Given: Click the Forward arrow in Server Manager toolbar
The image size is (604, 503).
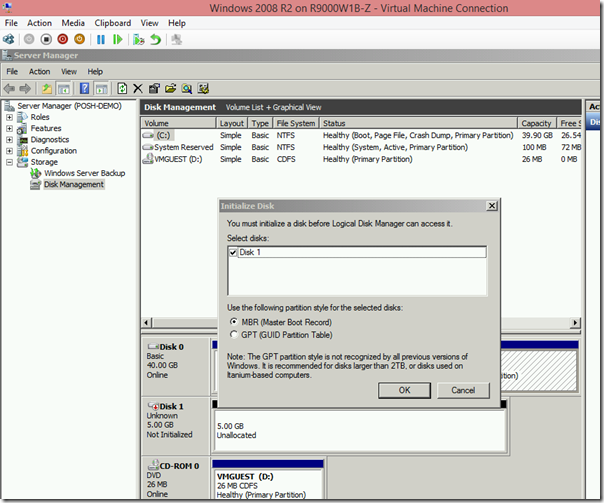Looking at the screenshot, I should click(x=25, y=89).
